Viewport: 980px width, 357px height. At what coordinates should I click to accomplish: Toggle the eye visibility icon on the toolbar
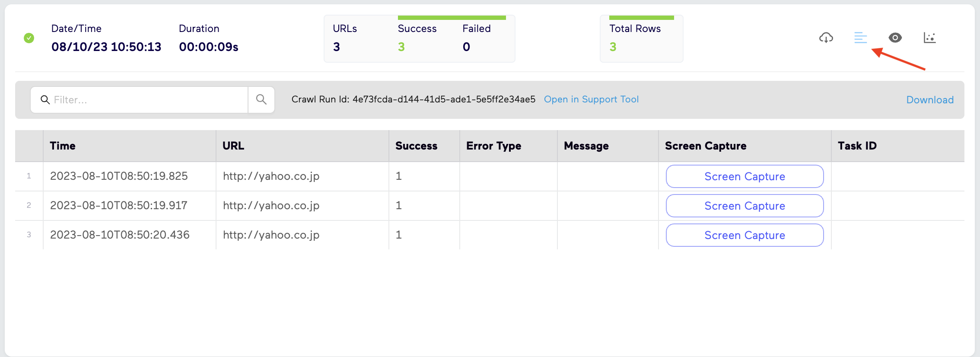tap(895, 38)
